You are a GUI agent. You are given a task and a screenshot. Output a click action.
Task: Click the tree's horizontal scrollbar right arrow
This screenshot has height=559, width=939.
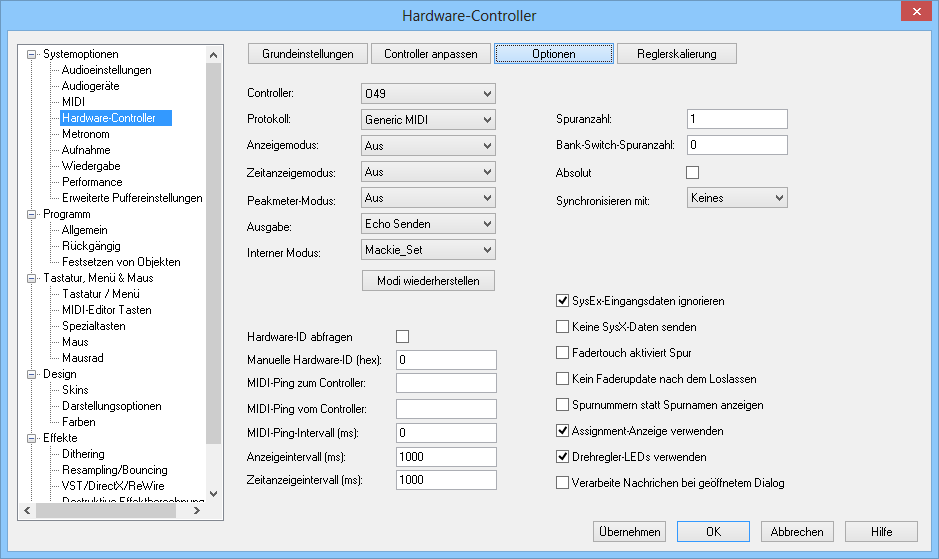click(195, 510)
